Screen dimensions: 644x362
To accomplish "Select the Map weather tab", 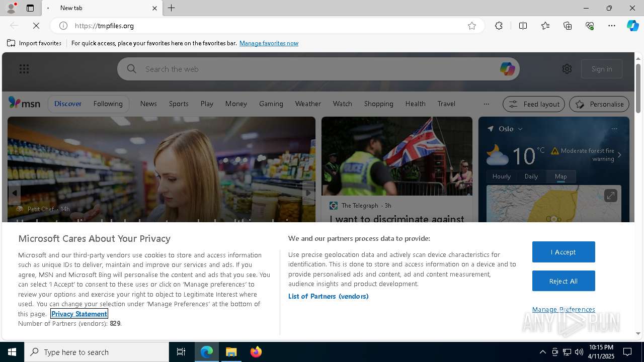I will pos(561,176).
